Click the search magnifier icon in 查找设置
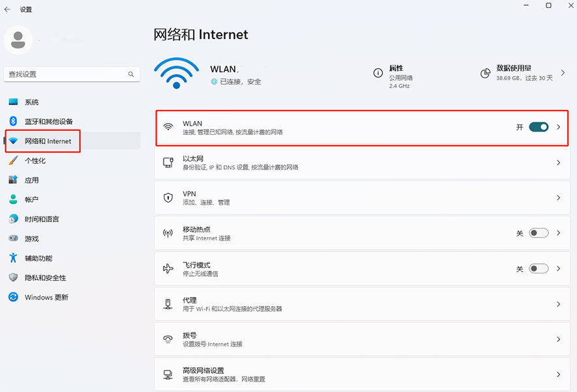Screen dimensions: 577x392 click(131, 74)
